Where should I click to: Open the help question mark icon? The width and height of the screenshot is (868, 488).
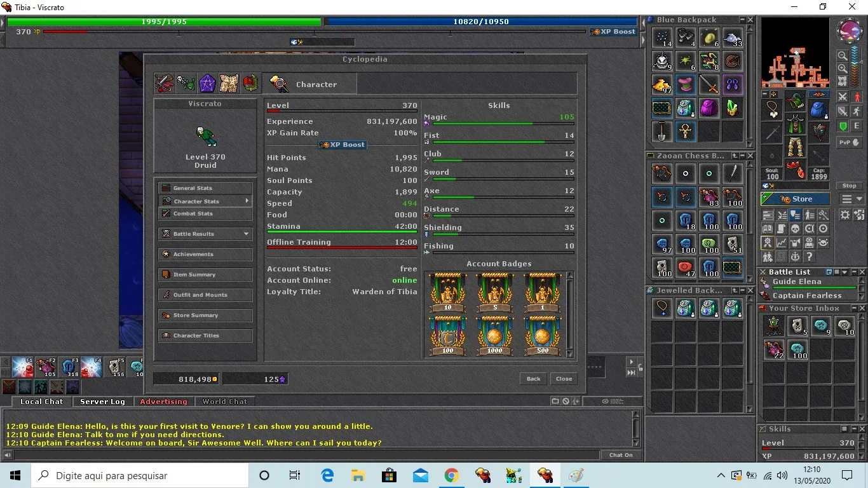[809, 257]
